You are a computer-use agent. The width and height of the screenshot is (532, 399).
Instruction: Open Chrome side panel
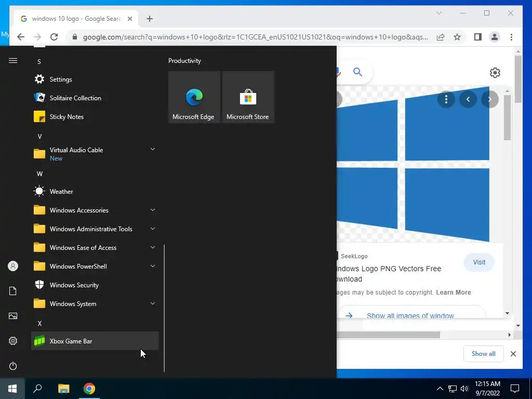tap(478, 37)
